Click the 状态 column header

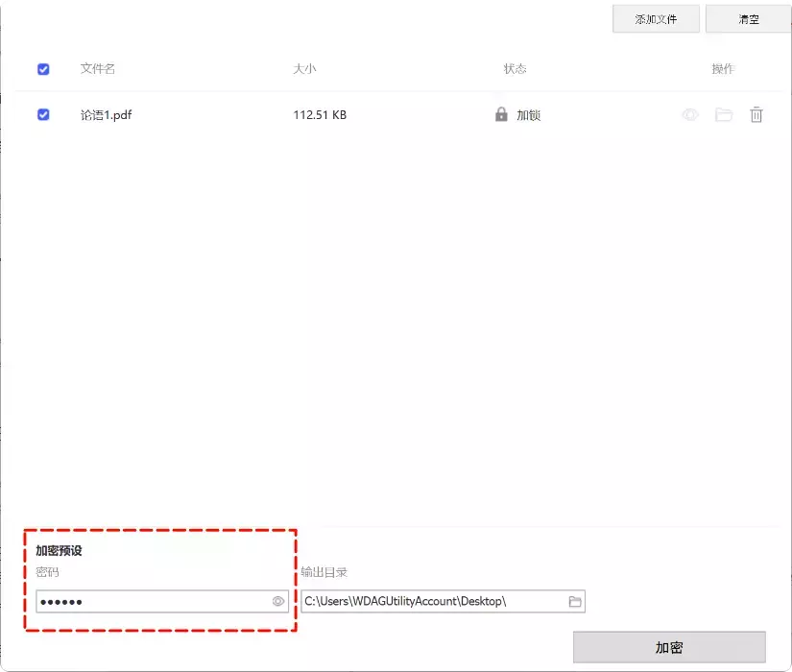[x=515, y=69]
